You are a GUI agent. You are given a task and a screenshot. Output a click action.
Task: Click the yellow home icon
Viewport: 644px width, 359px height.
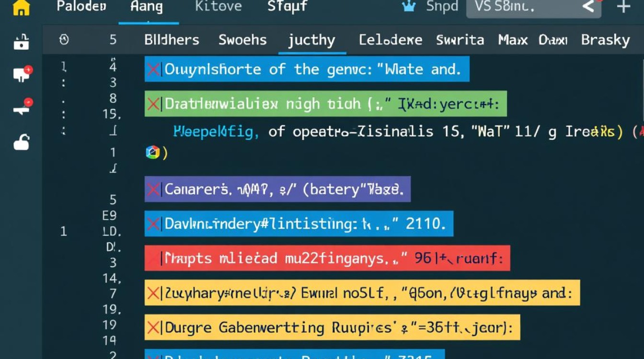click(x=21, y=8)
